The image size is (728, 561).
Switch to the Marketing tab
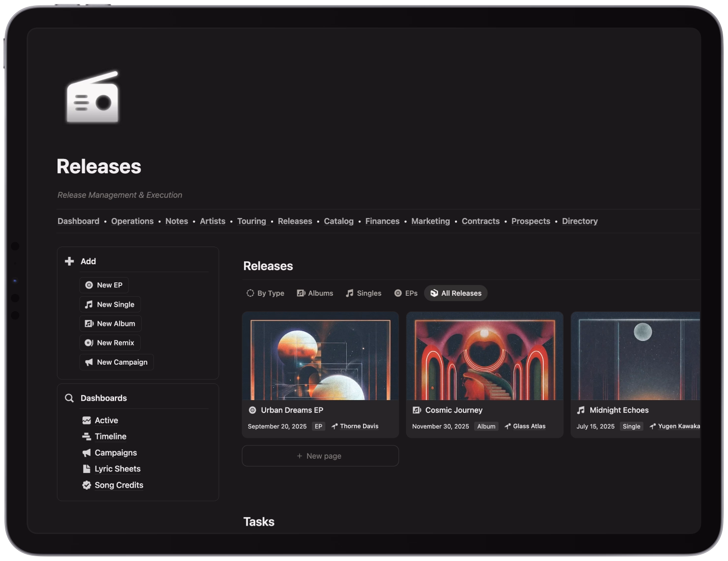tap(430, 221)
